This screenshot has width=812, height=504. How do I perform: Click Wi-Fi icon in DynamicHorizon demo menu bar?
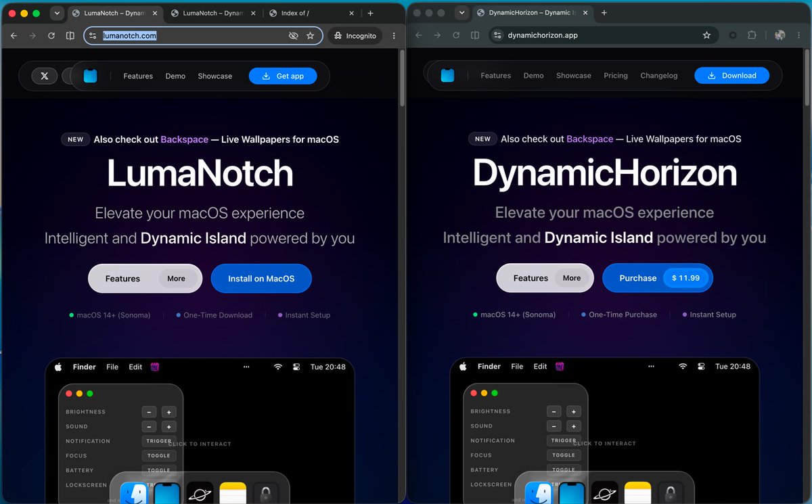coord(683,366)
